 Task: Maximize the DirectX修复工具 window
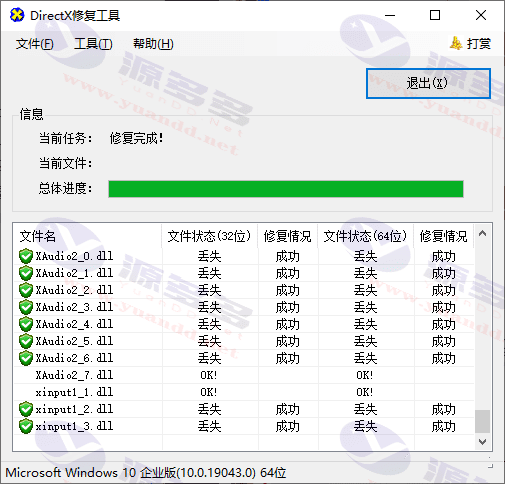pos(435,15)
